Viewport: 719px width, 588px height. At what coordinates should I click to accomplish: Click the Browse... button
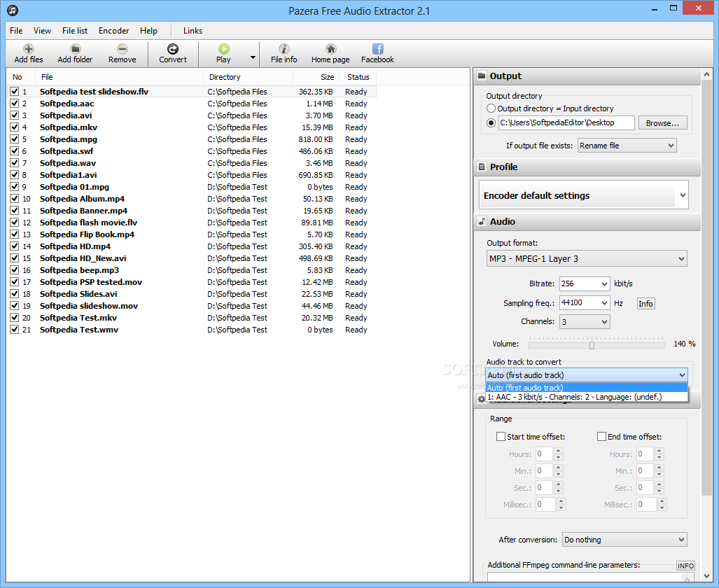(662, 123)
